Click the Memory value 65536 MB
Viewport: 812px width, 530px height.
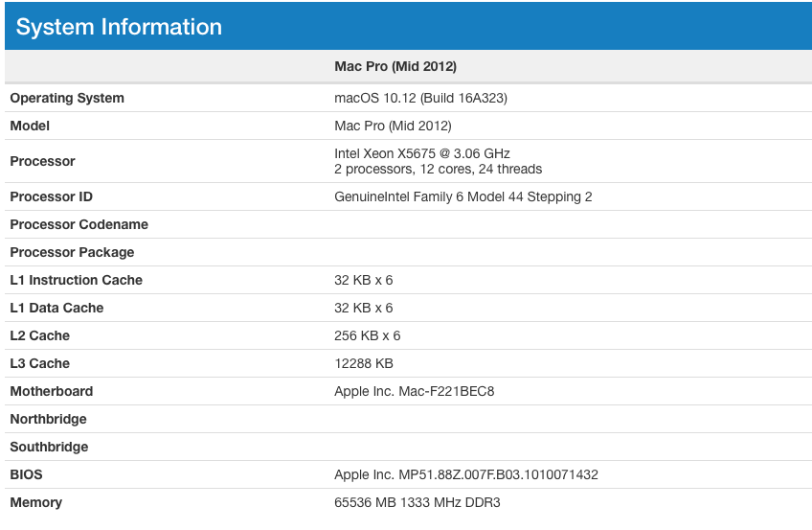(417, 502)
